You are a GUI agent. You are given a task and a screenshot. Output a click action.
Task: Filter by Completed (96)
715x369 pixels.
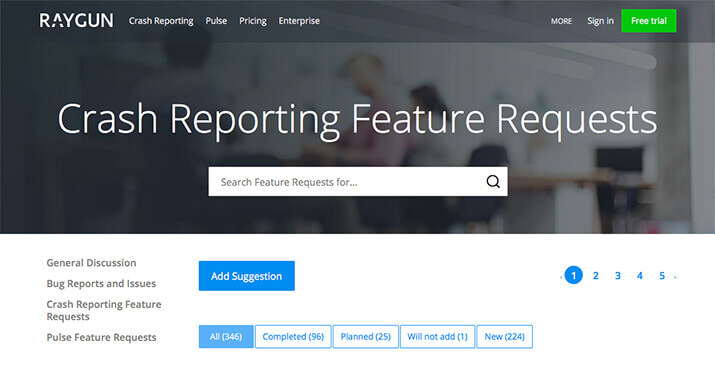[293, 337]
